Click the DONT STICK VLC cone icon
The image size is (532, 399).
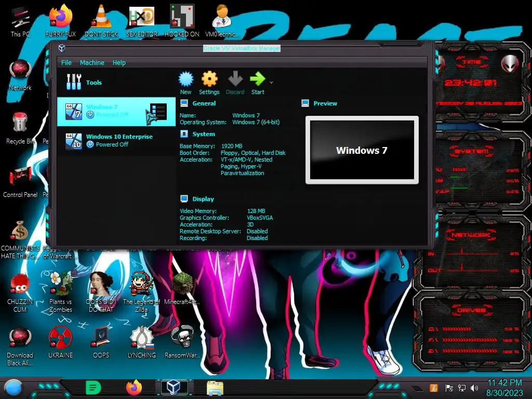[101, 21]
